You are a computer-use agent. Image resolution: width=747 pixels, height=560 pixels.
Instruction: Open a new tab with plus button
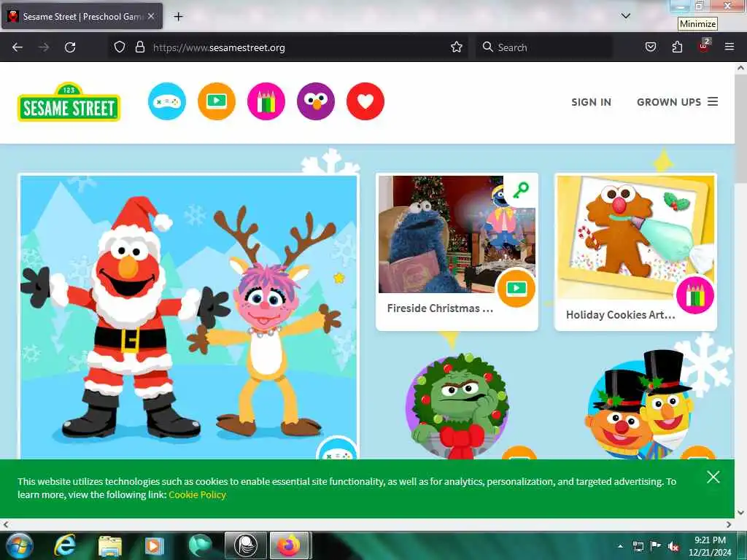tap(178, 17)
